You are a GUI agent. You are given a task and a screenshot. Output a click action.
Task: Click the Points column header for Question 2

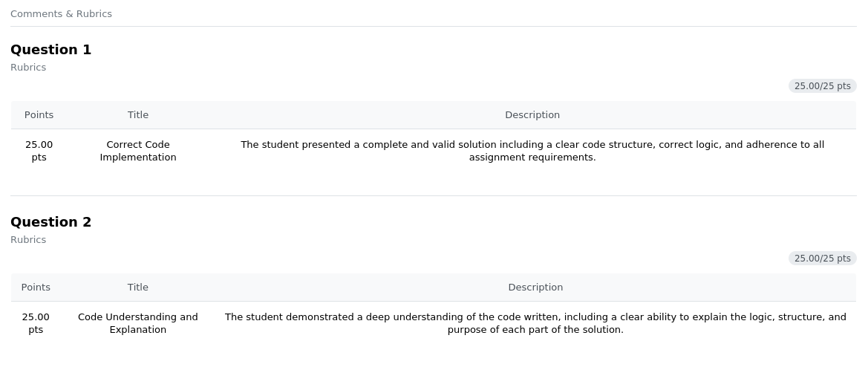[36, 288]
